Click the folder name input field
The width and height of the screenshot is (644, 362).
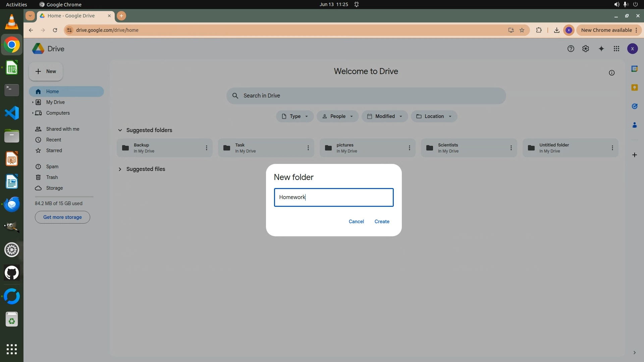(x=333, y=197)
